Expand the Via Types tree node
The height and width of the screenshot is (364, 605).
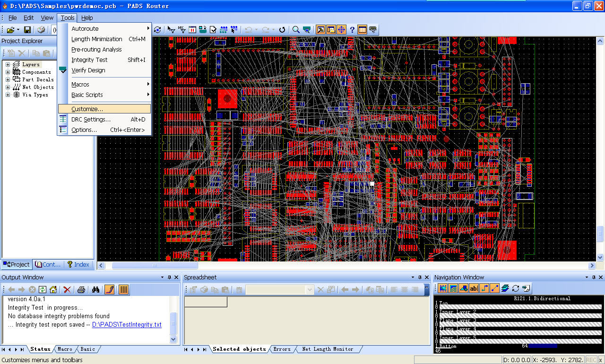pos(8,95)
